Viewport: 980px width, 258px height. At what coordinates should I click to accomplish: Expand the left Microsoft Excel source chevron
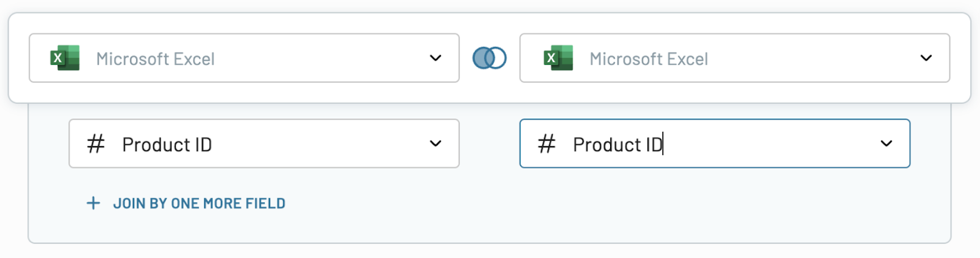435,58
